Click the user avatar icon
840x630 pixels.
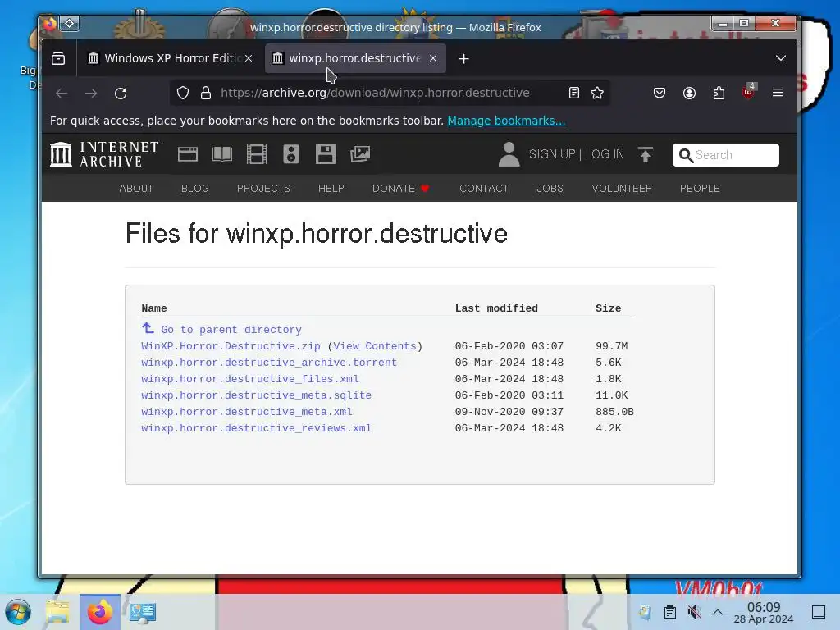pyautogui.click(x=509, y=154)
